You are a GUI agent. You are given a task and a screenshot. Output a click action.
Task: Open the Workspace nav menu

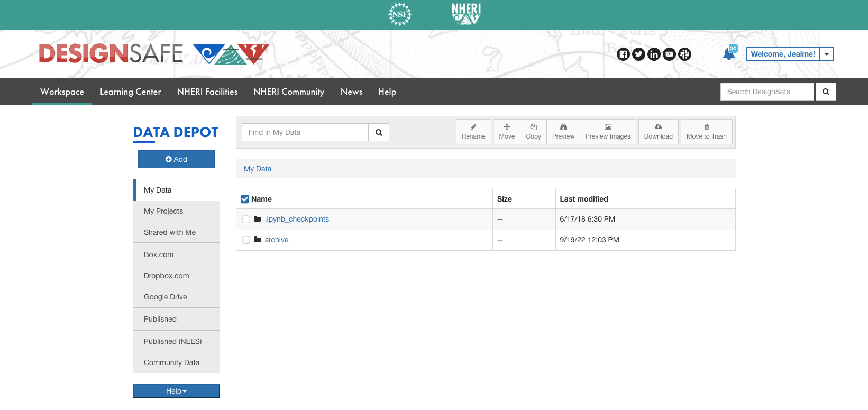click(62, 92)
